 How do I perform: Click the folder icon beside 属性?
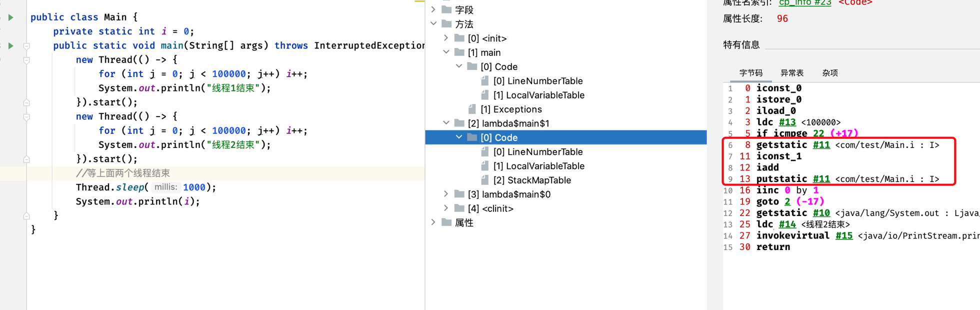(x=446, y=222)
